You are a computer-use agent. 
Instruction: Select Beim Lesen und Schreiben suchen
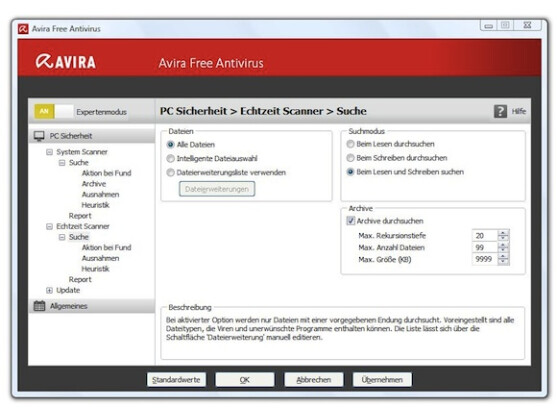(350, 172)
